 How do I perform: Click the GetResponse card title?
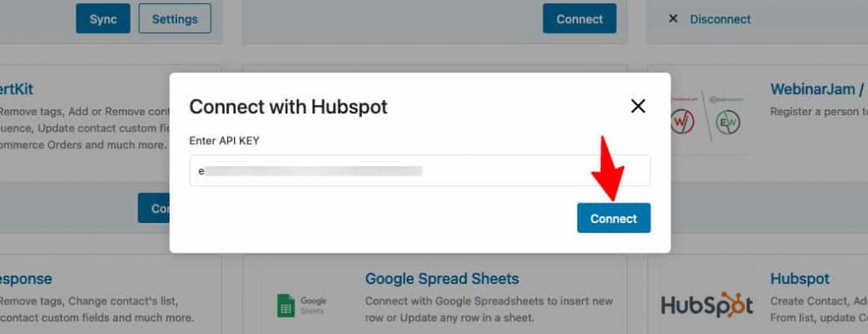click(x=26, y=278)
